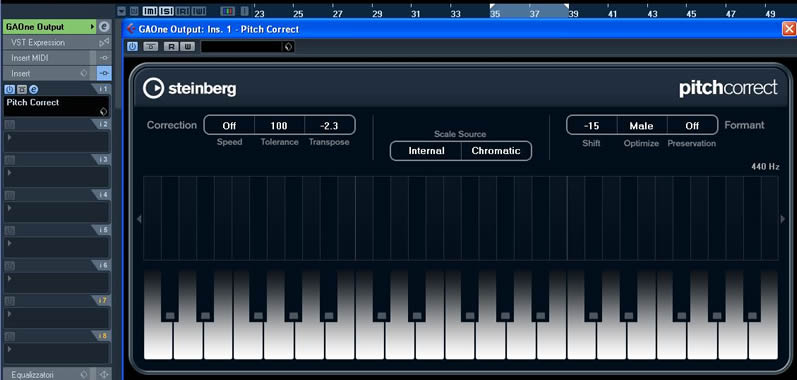Toggle the global Mute 'm' button in the top toolbar
The image size is (797, 380).
coord(150,10)
